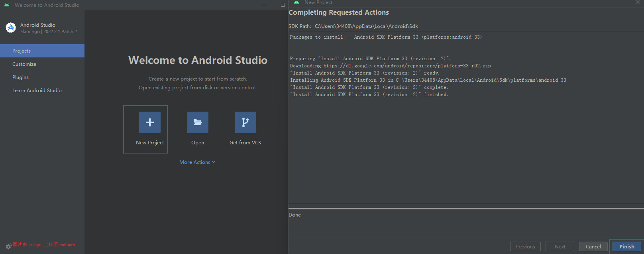
Task: Click the 'Preparing "Install Android SDK Platform 33' log line
Action: tap(370, 59)
